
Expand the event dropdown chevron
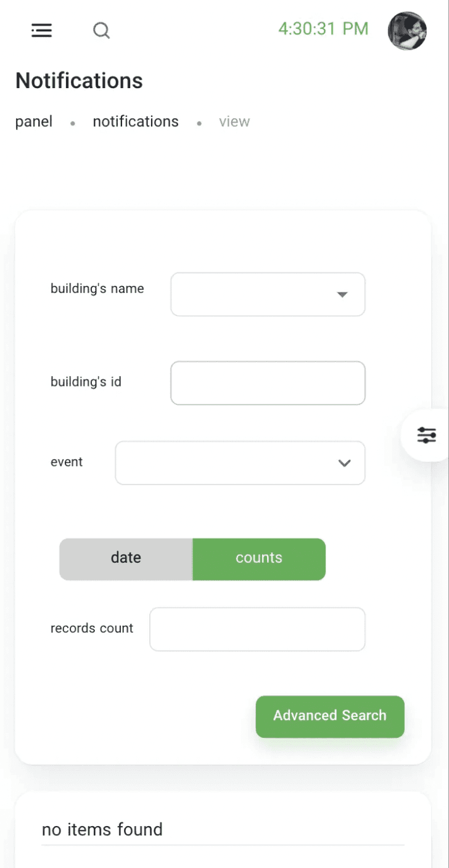point(344,463)
